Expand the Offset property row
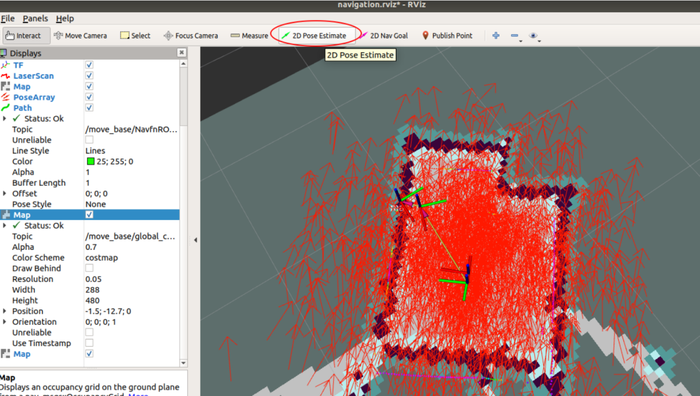 point(4,193)
